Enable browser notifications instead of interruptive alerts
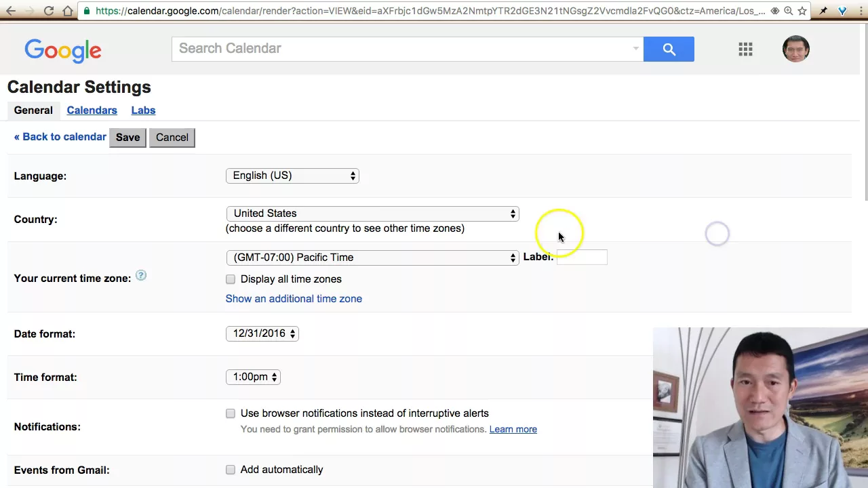The image size is (868, 488). [x=231, y=413]
